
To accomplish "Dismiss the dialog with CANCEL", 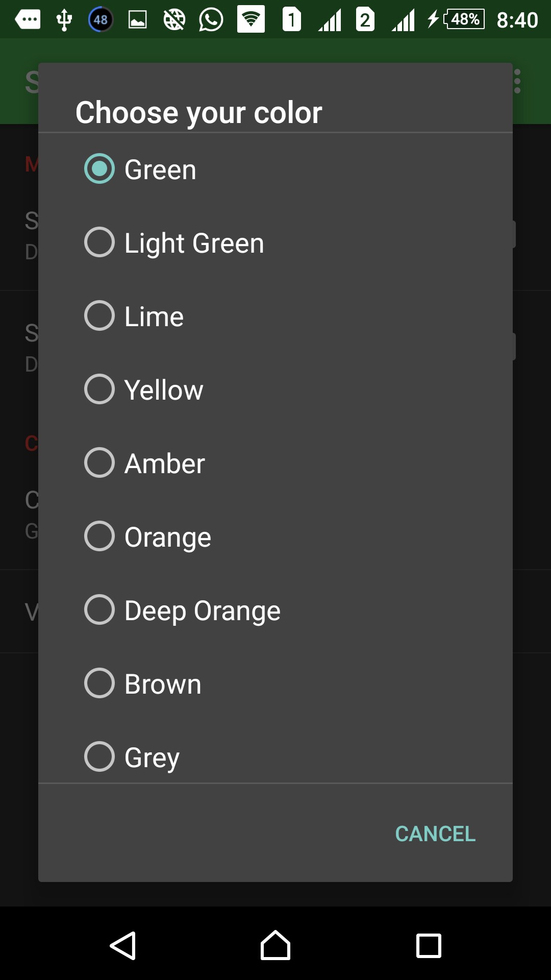I will click(435, 834).
